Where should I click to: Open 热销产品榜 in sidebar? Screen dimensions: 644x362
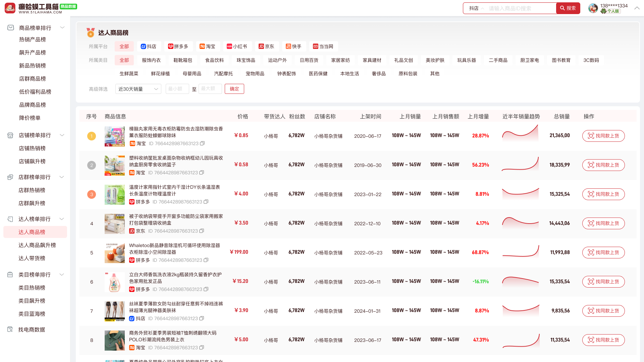click(x=32, y=40)
